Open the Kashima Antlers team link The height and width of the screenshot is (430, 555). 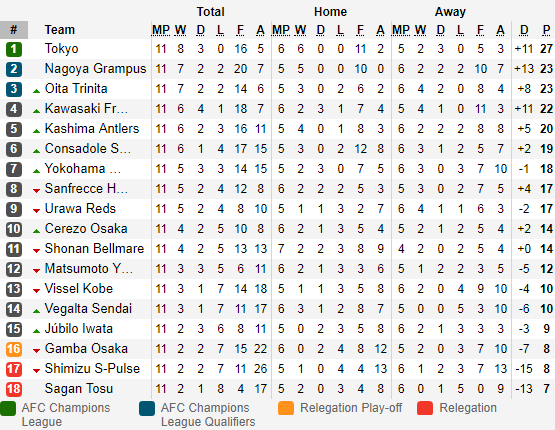click(92, 128)
